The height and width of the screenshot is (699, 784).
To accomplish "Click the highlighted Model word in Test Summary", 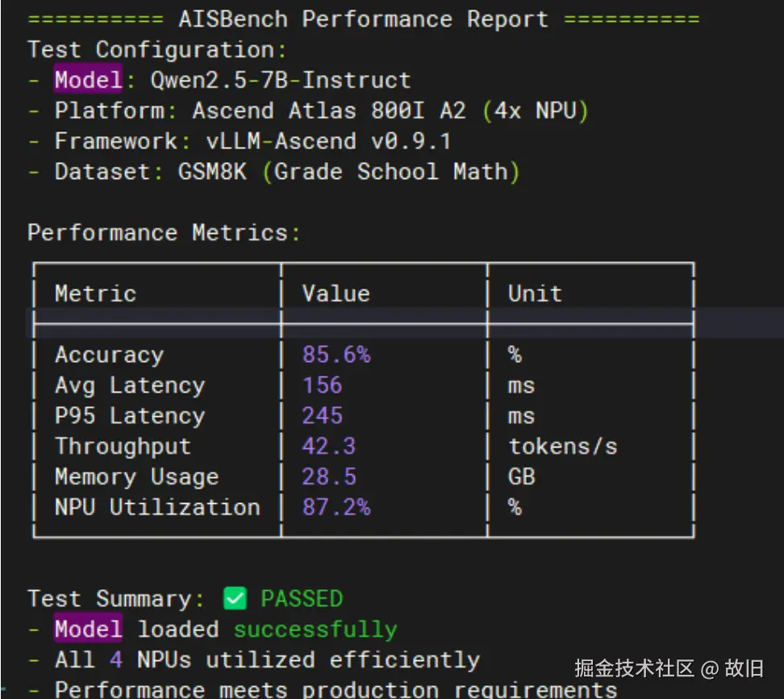I will (x=89, y=630).
